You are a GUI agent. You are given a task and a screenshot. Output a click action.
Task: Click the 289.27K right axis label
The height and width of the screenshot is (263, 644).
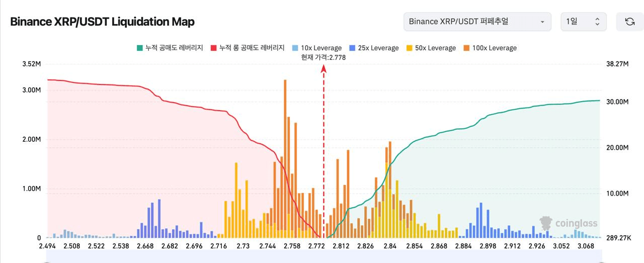[x=619, y=238]
